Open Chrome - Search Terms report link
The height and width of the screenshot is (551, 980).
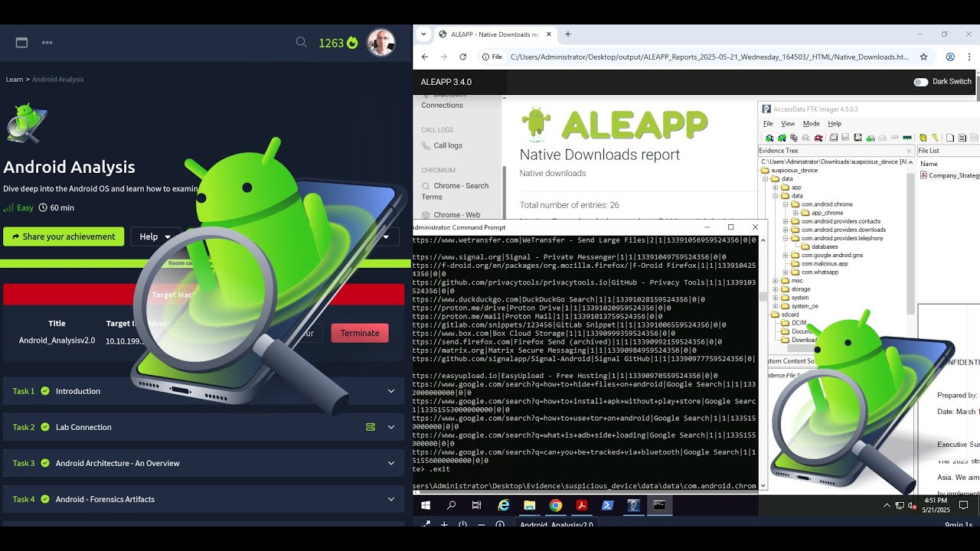[x=455, y=191]
